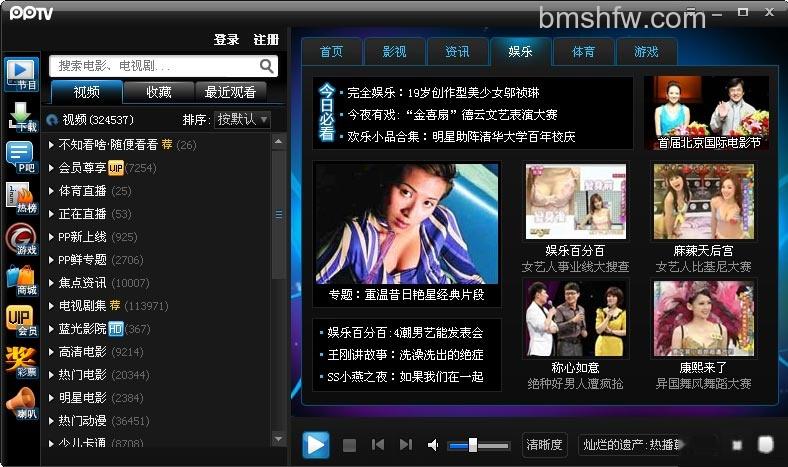Click the play button in player controls
This screenshot has height=467, width=788.
pos(316,444)
